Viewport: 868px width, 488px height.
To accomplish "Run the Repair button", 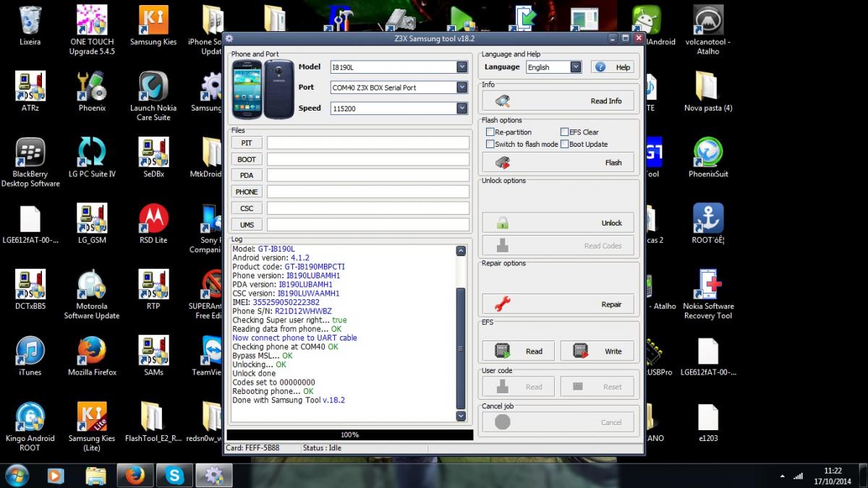I will coord(558,304).
